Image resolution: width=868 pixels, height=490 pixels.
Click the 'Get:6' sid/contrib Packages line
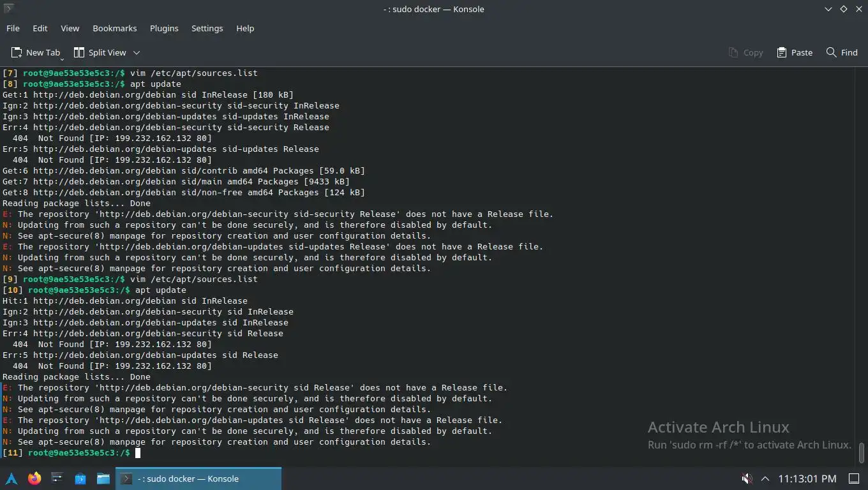tap(184, 170)
